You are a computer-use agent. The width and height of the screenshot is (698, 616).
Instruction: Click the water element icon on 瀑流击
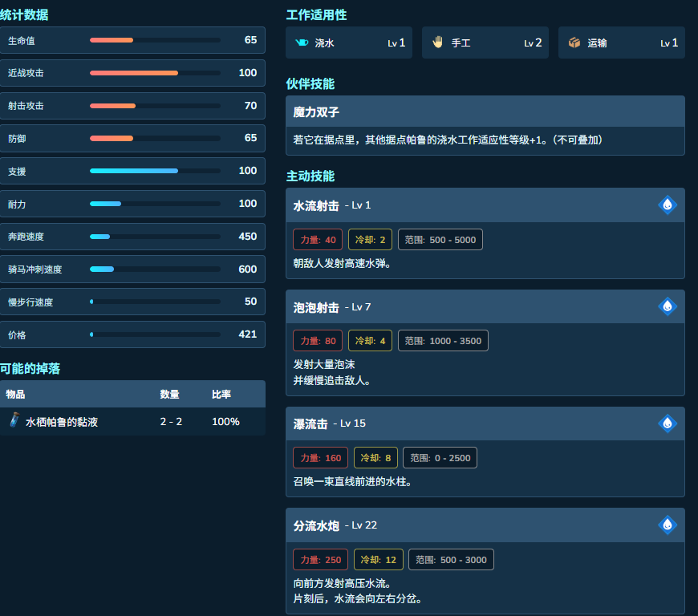pyautogui.click(x=668, y=423)
